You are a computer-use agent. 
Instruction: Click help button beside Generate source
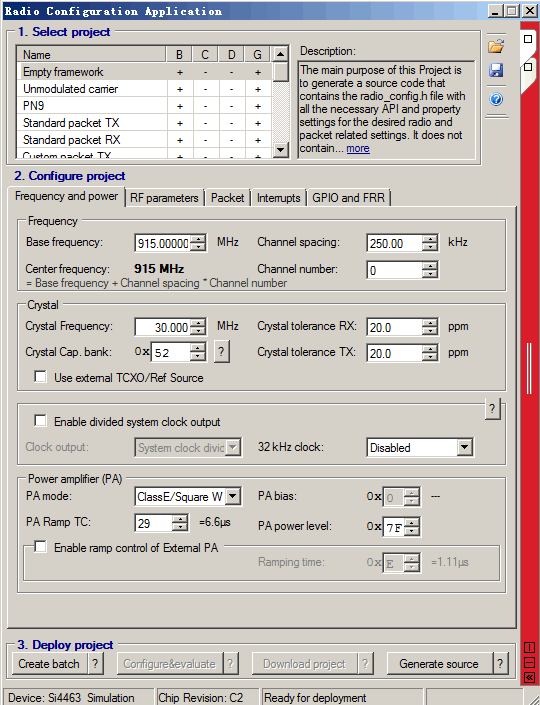click(500, 664)
